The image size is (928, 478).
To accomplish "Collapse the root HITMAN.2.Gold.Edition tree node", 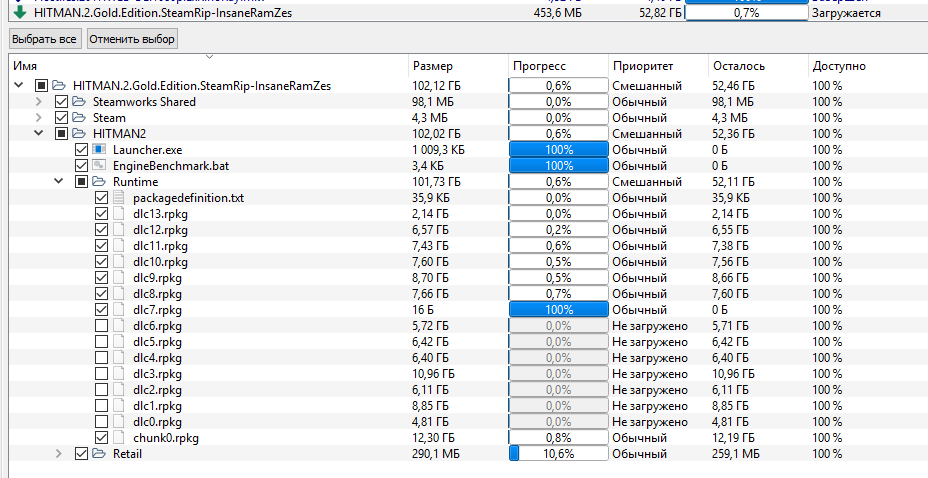I will 19,86.
